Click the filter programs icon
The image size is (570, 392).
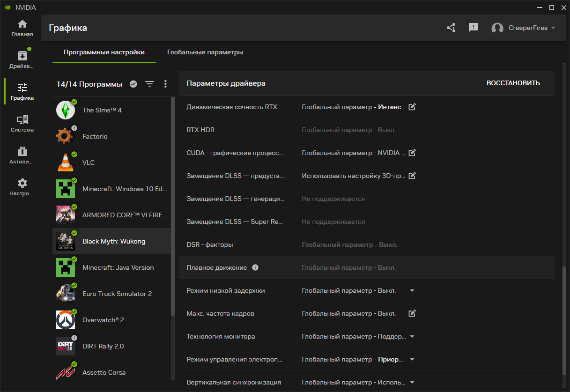(149, 84)
